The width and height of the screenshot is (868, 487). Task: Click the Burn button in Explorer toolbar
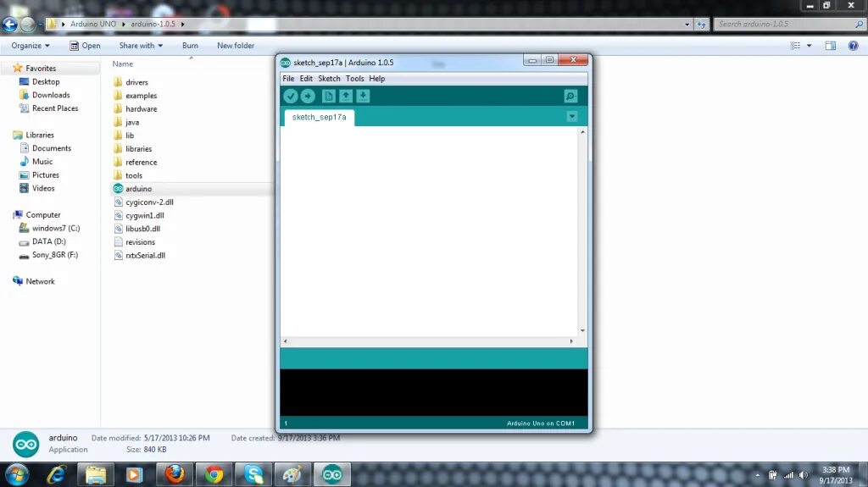pyautogui.click(x=190, y=46)
